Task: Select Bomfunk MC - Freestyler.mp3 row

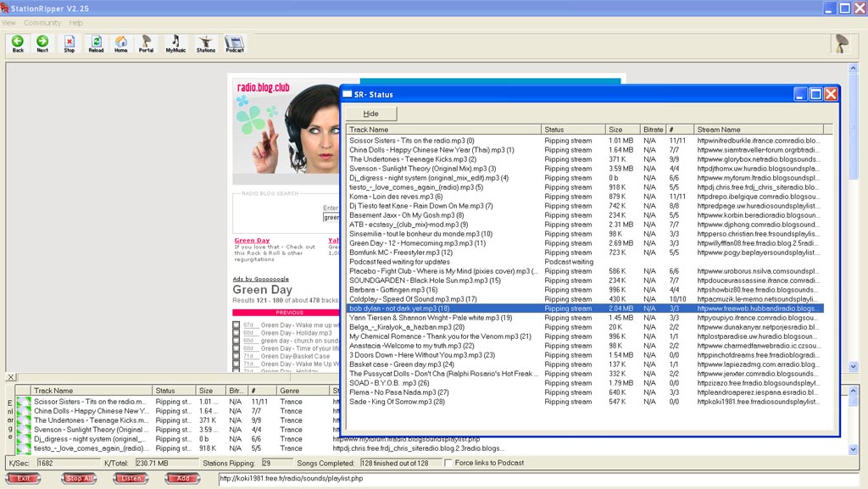Action: (585, 253)
